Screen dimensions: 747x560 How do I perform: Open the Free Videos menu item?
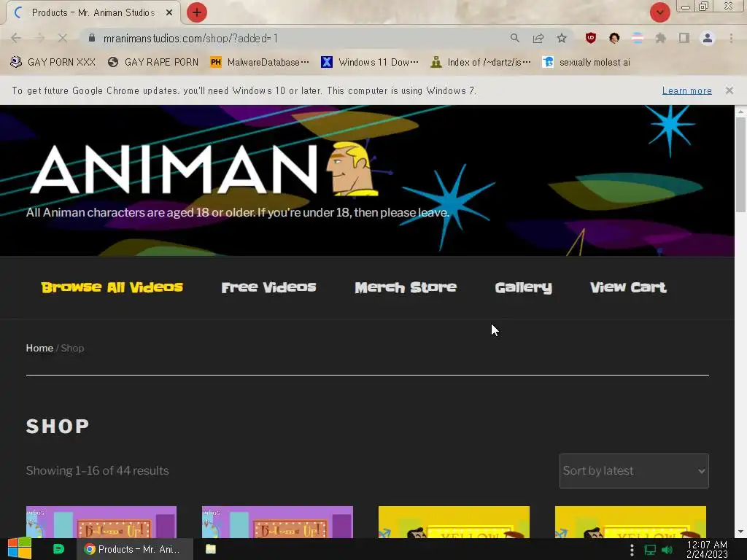tap(268, 287)
